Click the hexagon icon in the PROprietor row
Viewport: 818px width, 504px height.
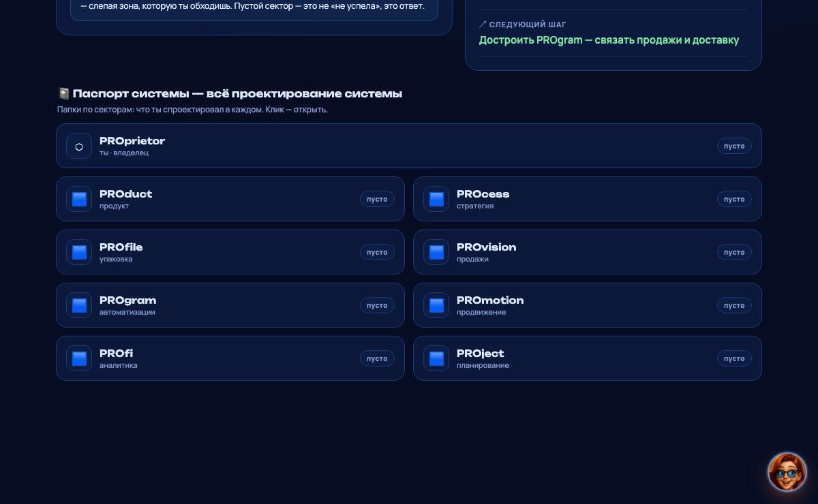click(79, 146)
